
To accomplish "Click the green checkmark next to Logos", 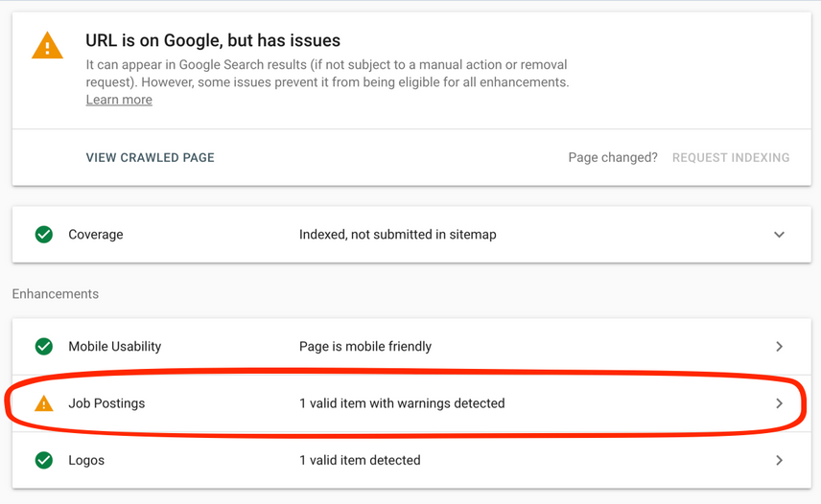I will click(44, 460).
